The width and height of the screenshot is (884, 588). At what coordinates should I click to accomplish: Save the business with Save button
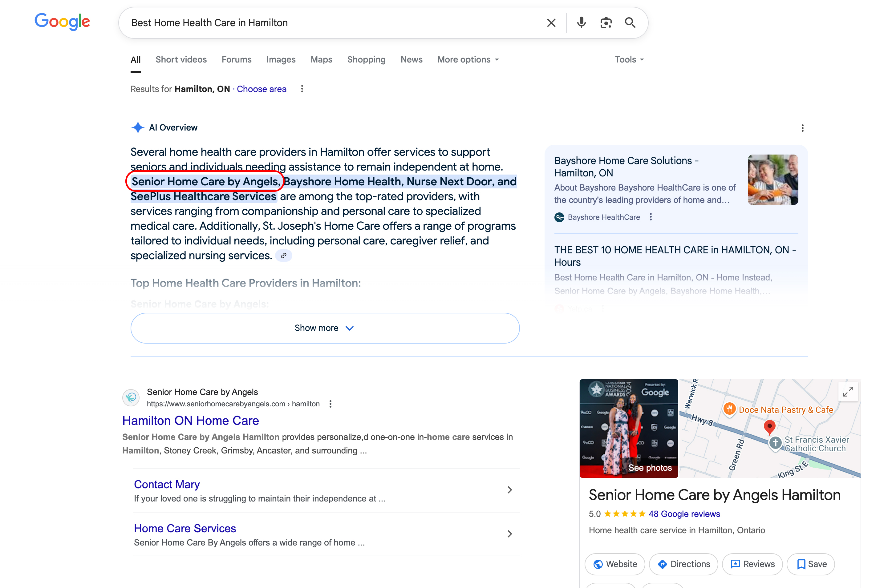[810, 564]
